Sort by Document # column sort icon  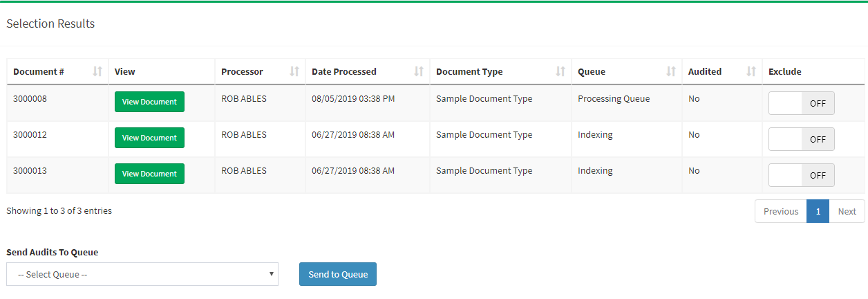click(x=97, y=71)
